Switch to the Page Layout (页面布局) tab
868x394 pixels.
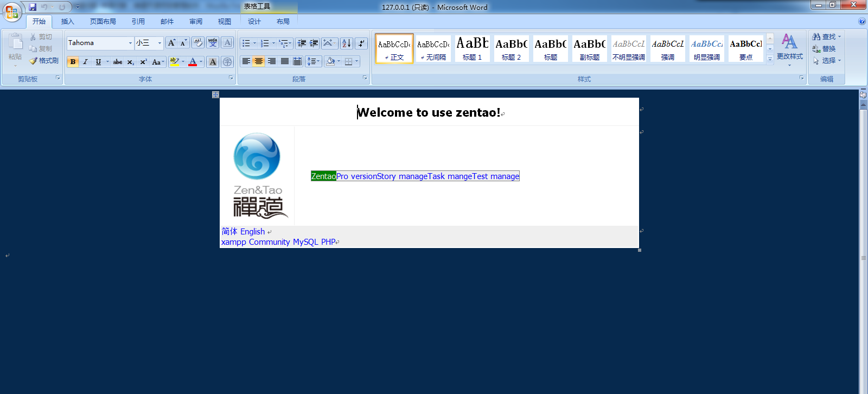coord(103,22)
